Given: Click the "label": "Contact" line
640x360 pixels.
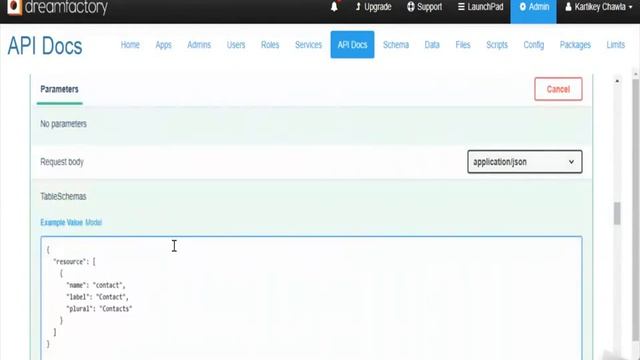Looking at the screenshot, I should point(98,297).
